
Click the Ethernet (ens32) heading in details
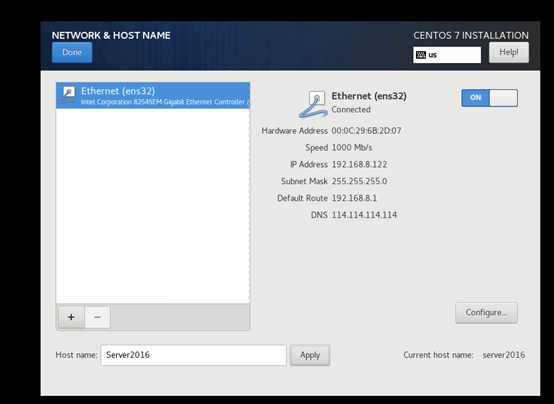pyautogui.click(x=369, y=96)
